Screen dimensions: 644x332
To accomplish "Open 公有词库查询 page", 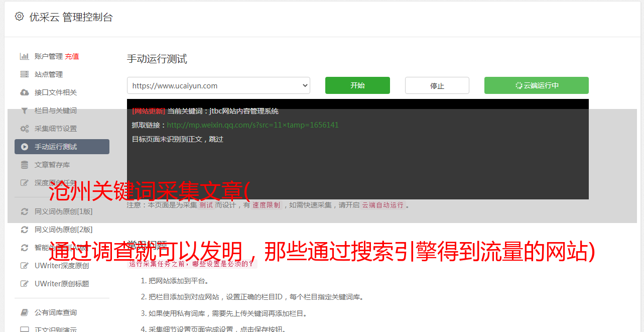I will 56,312.
